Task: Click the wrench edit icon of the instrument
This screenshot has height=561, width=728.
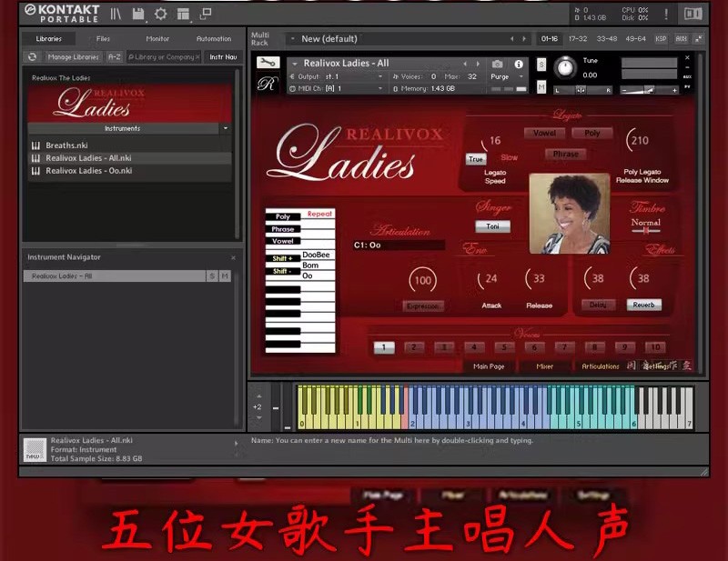Action: click(x=267, y=63)
